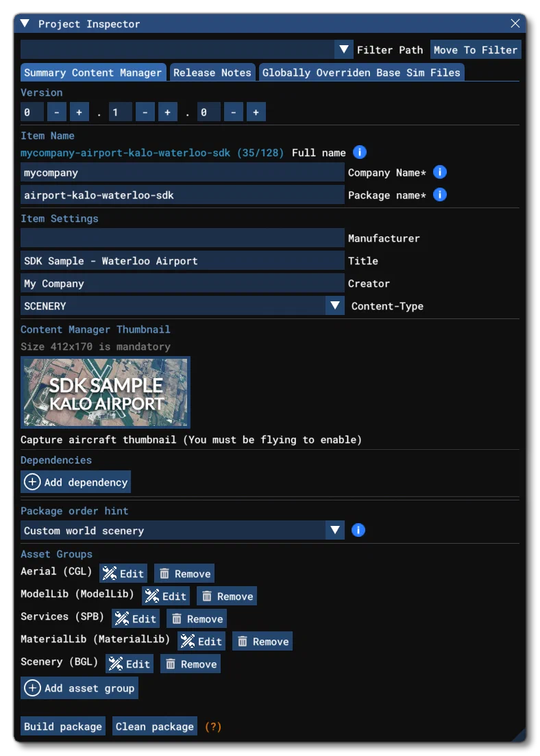540x756 pixels.
Task: Edit the Scenery (BGL) asset group
Action: coord(130,664)
